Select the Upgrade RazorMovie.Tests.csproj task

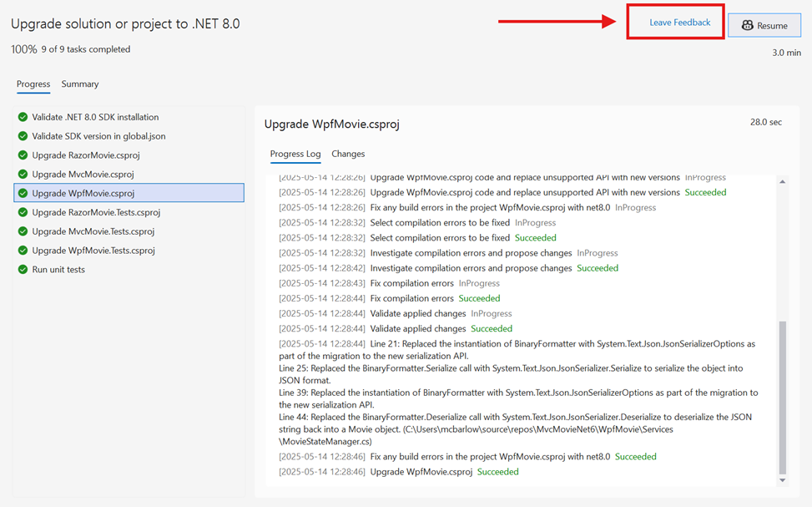coord(96,212)
